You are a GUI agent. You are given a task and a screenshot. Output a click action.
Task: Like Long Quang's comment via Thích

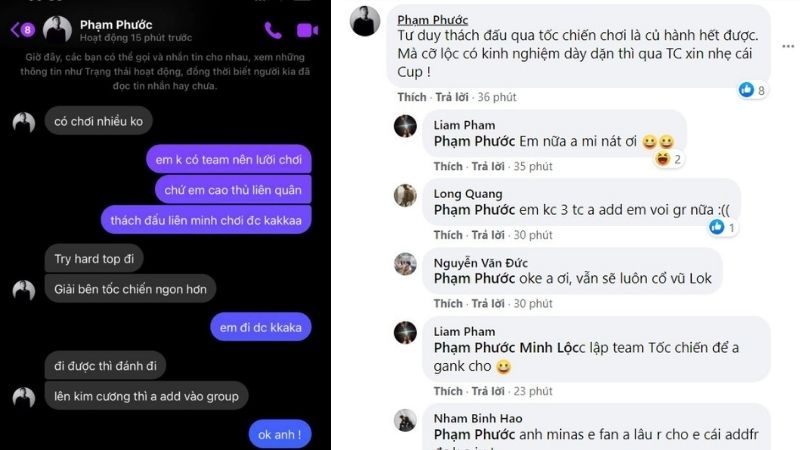point(448,235)
